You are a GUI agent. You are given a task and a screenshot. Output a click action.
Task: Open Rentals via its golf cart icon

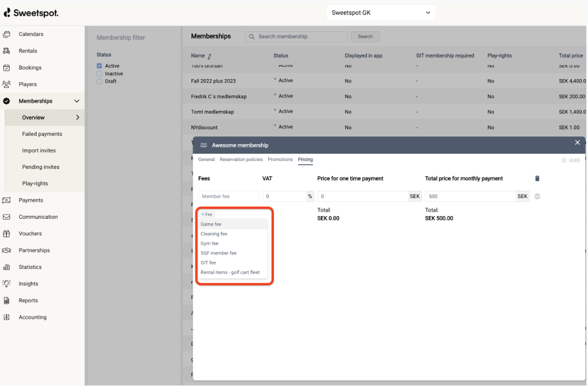point(7,51)
